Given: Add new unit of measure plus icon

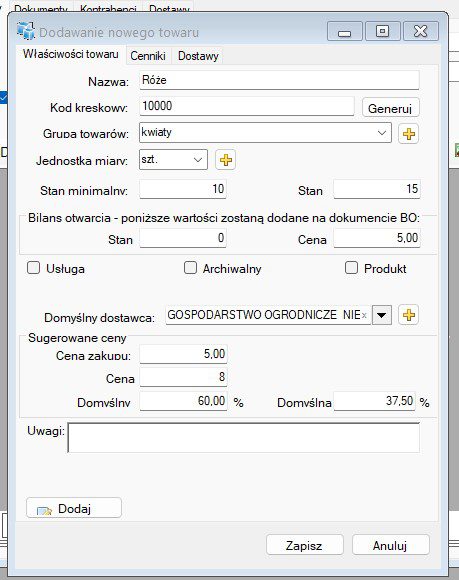Looking at the screenshot, I should (x=226, y=160).
